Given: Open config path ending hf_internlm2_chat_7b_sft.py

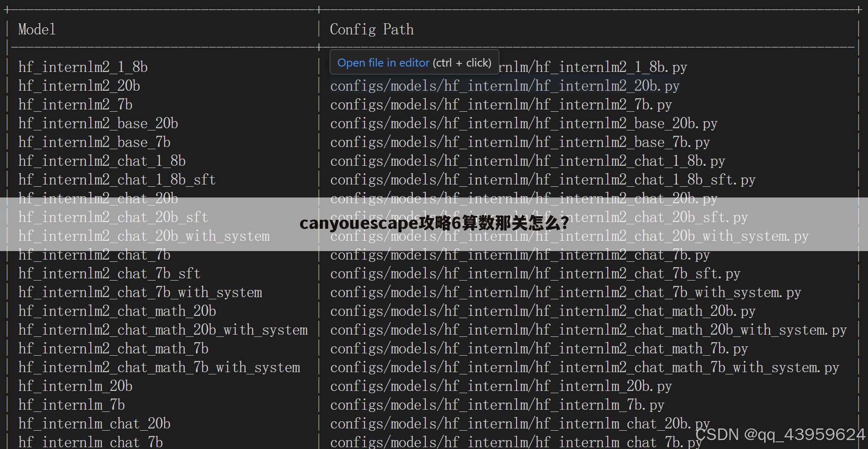Looking at the screenshot, I should [535, 273].
